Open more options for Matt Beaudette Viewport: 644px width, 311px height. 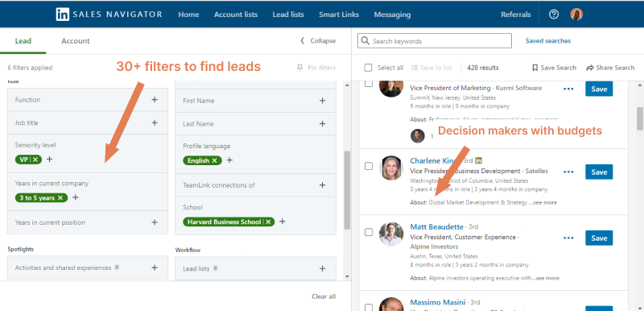click(568, 238)
